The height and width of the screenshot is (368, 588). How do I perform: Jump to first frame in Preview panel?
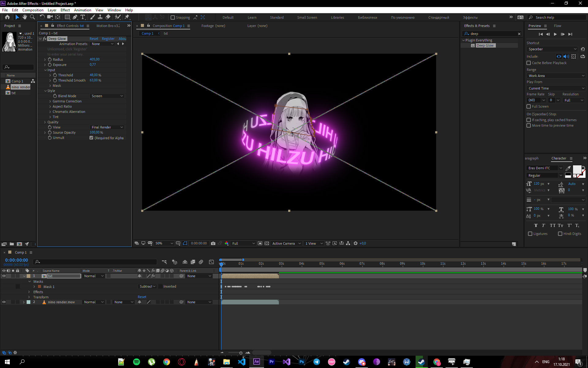541,34
